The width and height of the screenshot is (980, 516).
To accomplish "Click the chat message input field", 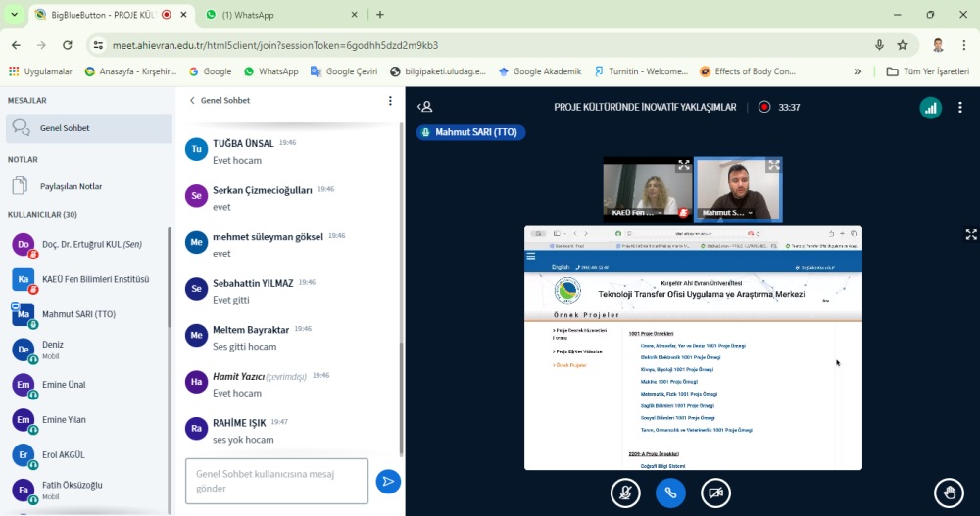I will point(276,481).
